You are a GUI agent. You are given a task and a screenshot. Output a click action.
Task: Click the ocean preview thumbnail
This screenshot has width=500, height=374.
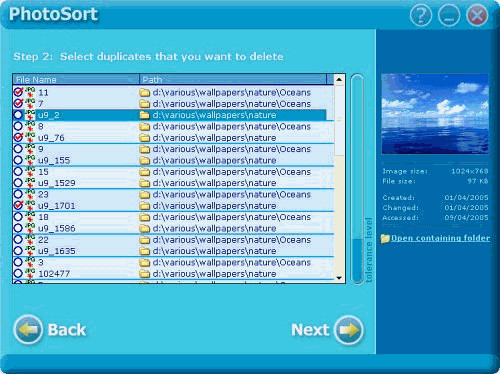point(435,114)
